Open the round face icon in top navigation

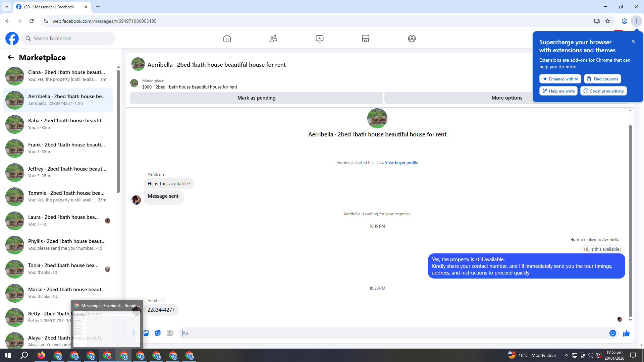click(x=412, y=39)
